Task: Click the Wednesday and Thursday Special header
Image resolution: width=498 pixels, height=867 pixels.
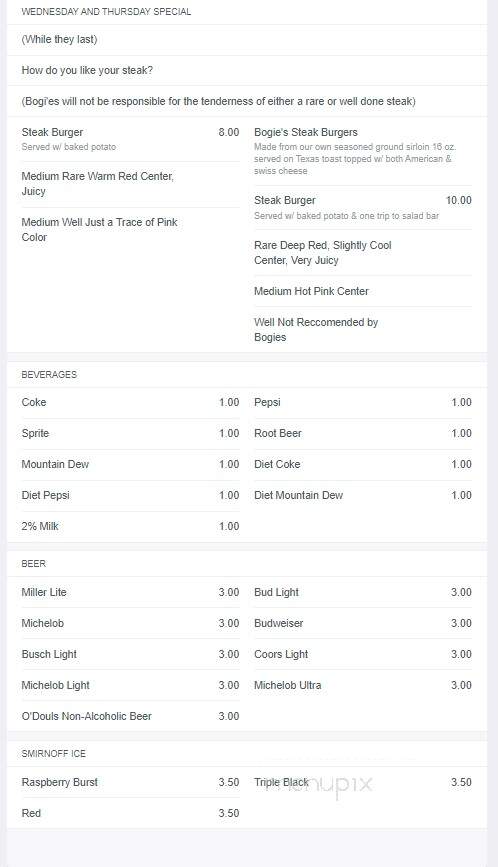Action: point(106,12)
